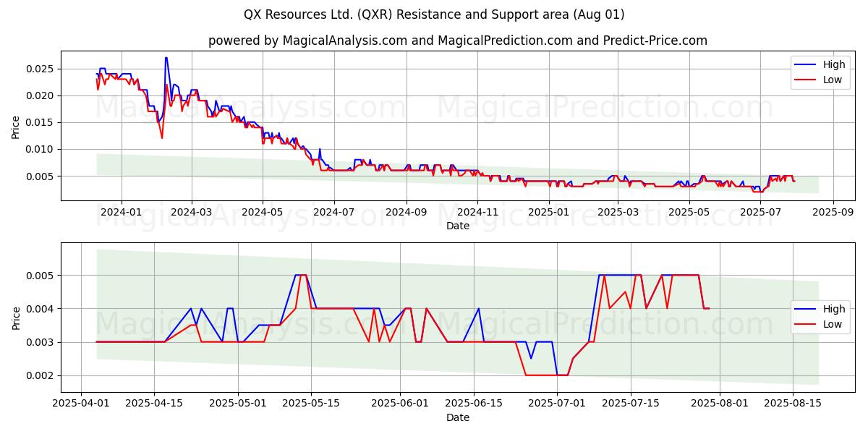Click the '2025-05-15' x-axis label on the bottom chart
This screenshot has height=434, width=868.
pos(312,404)
